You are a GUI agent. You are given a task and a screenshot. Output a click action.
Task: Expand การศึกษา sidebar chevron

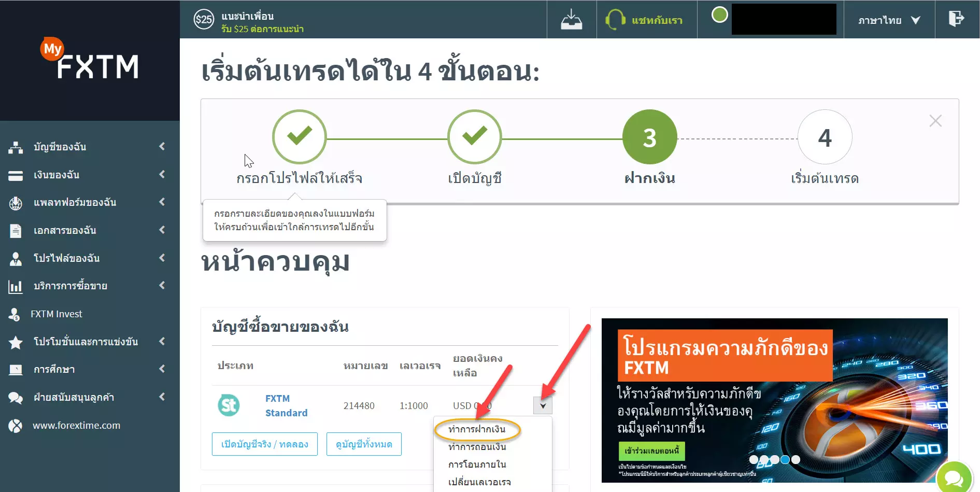[x=162, y=369]
